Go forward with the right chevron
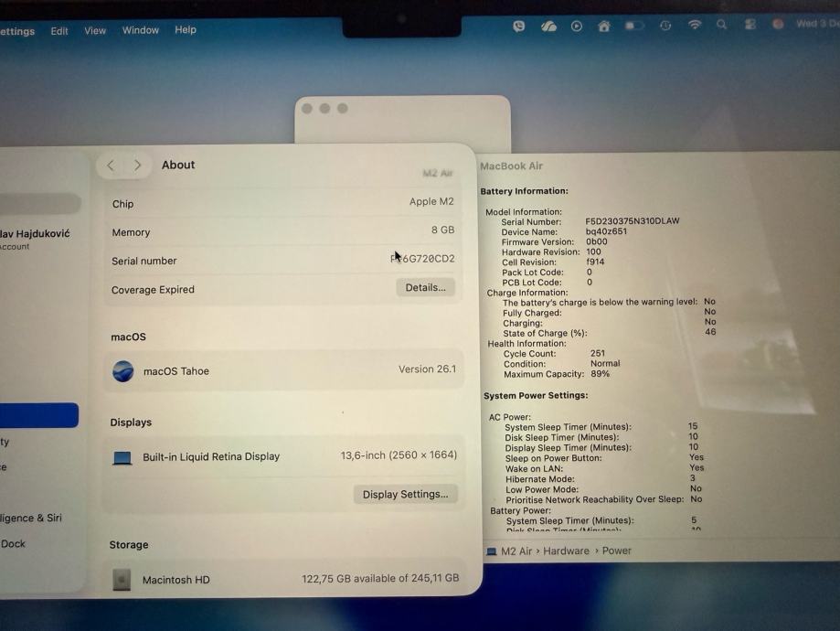Image resolution: width=840 pixels, height=631 pixels. click(138, 166)
